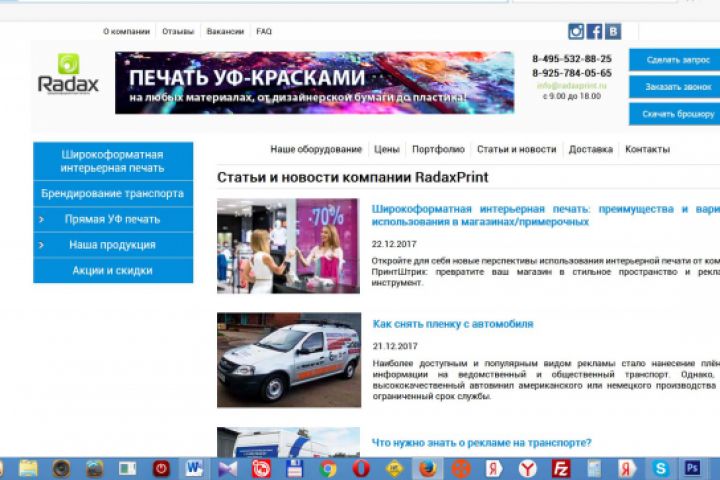Select Брендирование транспорта sidebar item
This screenshot has width=720, height=480.
pyautogui.click(x=113, y=194)
